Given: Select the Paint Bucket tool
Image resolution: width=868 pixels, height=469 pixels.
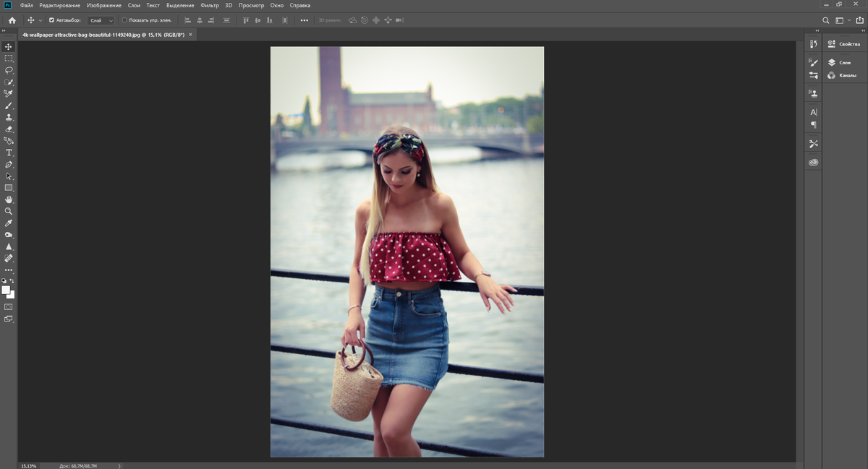Looking at the screenshot, I should click(x=9, y=141).
